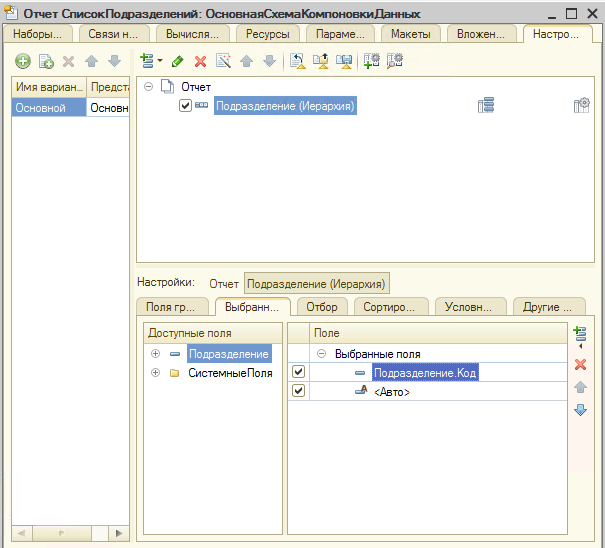Click the move down blue arrow beside selected fields
605x548 pixels.
point(580,410)
